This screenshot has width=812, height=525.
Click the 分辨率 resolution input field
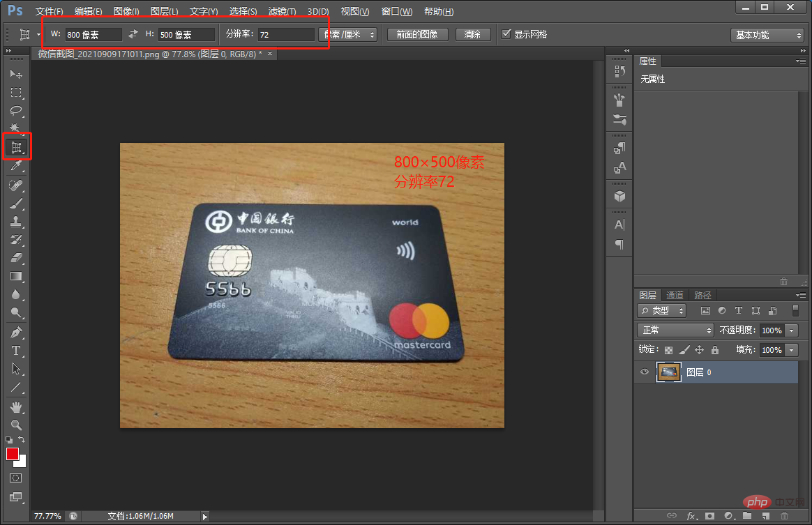point(286,35)
